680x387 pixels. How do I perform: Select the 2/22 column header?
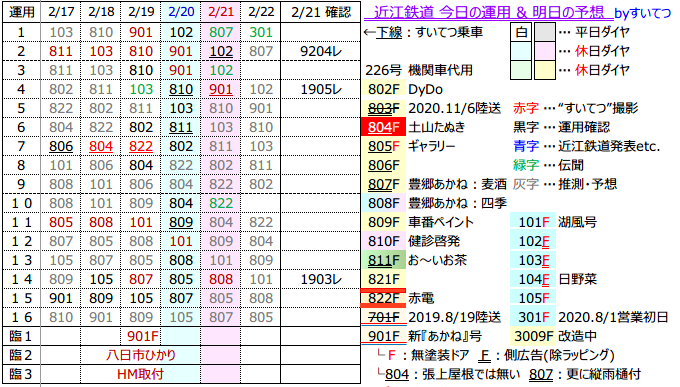pyautogui.click(x=261, y=12)
